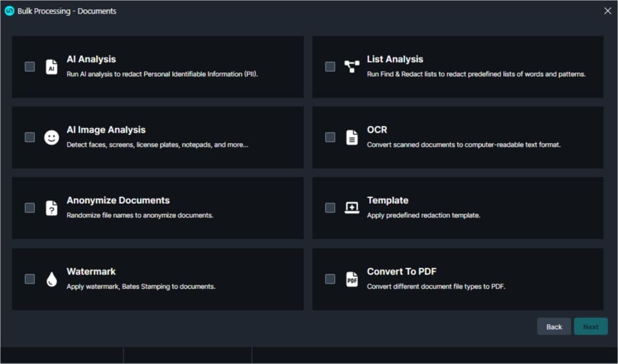Enable the AI Analysis checkbox
Image resolution: width=618 pixels, height=364 pixels.
[x=29, y=66]
